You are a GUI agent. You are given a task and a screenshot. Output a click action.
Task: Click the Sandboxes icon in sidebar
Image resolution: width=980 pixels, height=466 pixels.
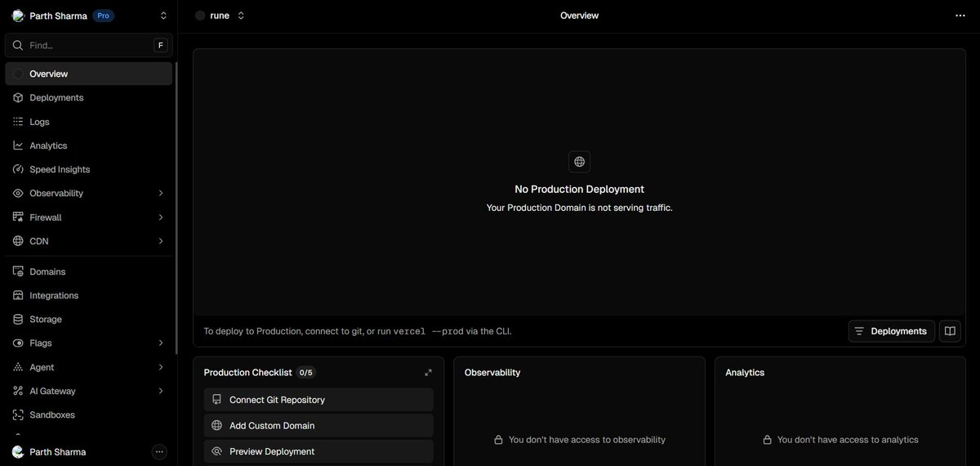click(x=18, y=414)
